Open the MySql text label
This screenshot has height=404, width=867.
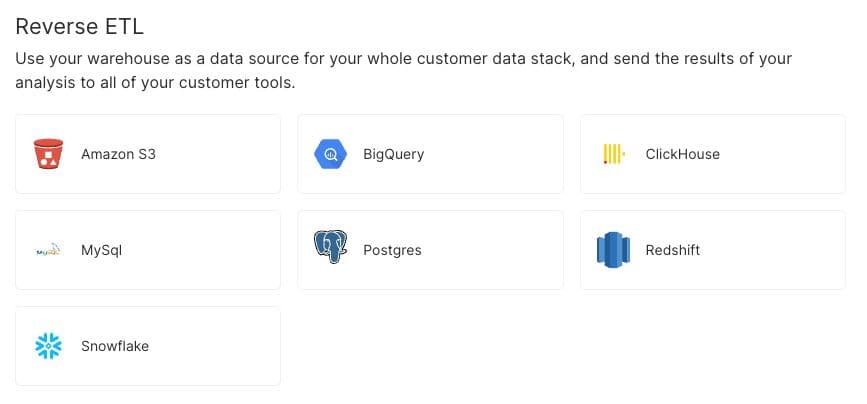101,250
